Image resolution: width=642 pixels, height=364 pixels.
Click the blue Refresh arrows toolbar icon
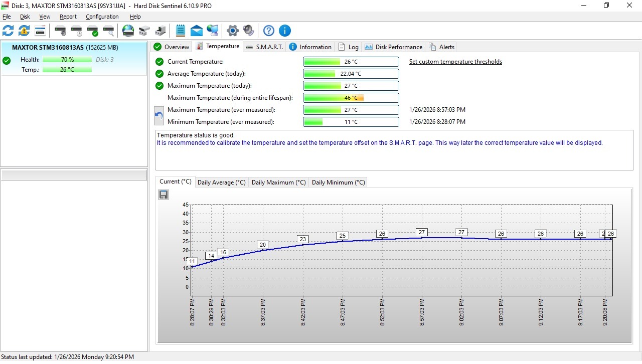[x=8, y=31]
